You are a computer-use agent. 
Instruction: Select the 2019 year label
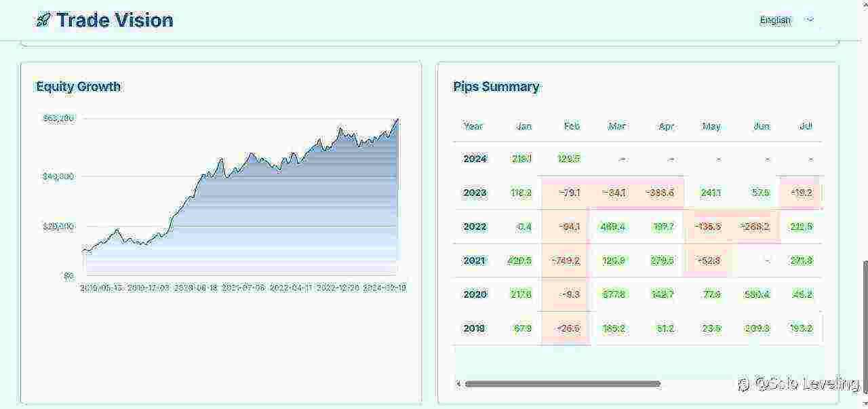point(473,328)
